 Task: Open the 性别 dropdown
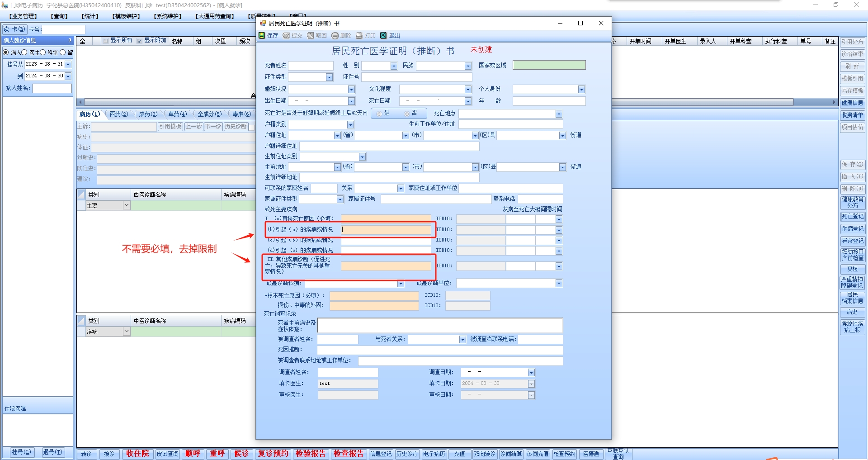[x=394, y=66]
